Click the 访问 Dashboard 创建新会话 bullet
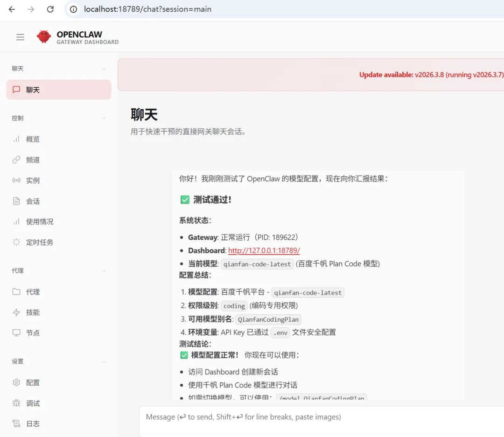 (x=233, y=372)
